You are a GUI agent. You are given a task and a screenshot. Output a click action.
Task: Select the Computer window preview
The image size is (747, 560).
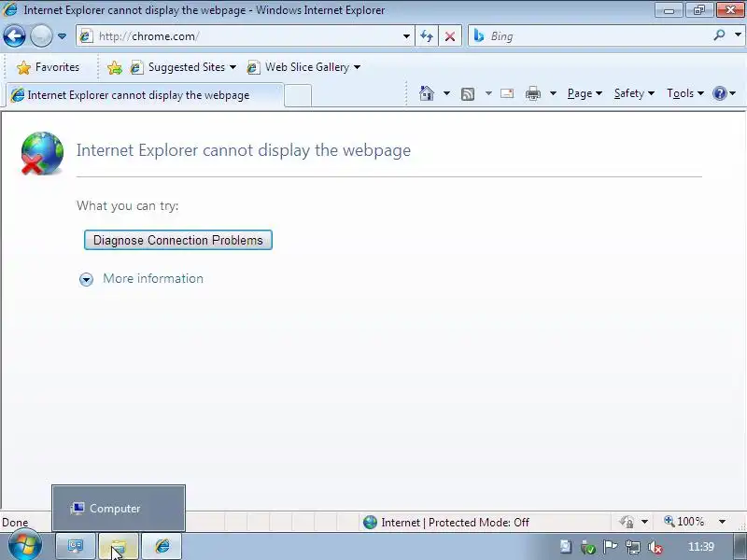click(119, 508)
